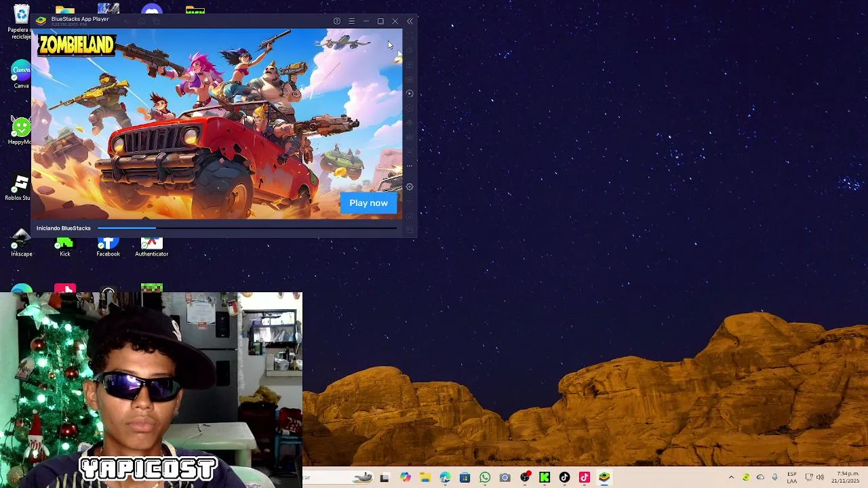Open the red TikTok icon in taskbar

pyautogui.click(x=585, y=478)
